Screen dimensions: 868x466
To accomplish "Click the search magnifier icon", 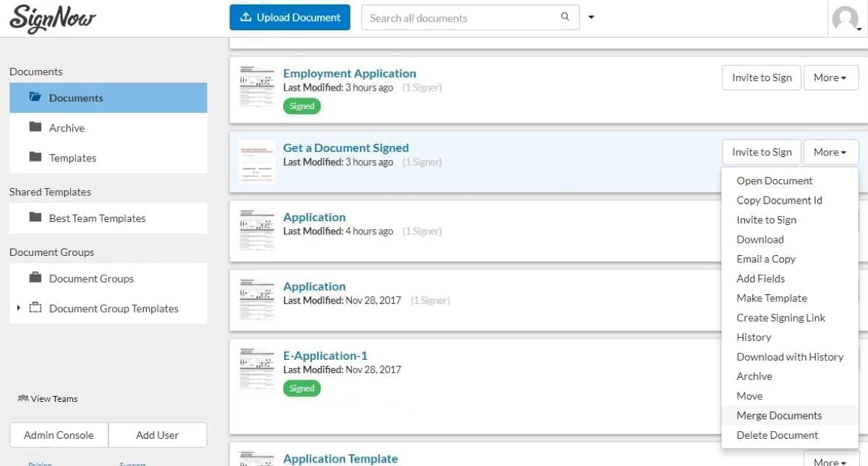I will click(x=564, y=17).
